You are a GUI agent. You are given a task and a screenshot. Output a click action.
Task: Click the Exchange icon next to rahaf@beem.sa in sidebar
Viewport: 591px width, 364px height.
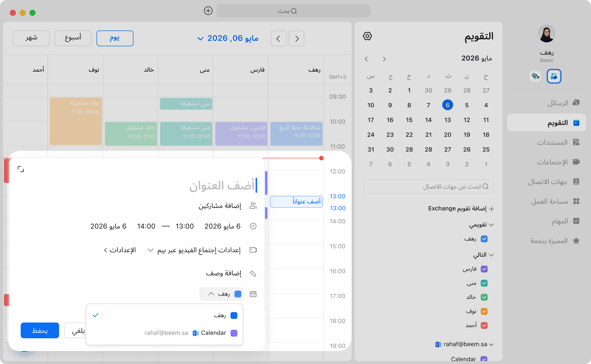point(438,345)
